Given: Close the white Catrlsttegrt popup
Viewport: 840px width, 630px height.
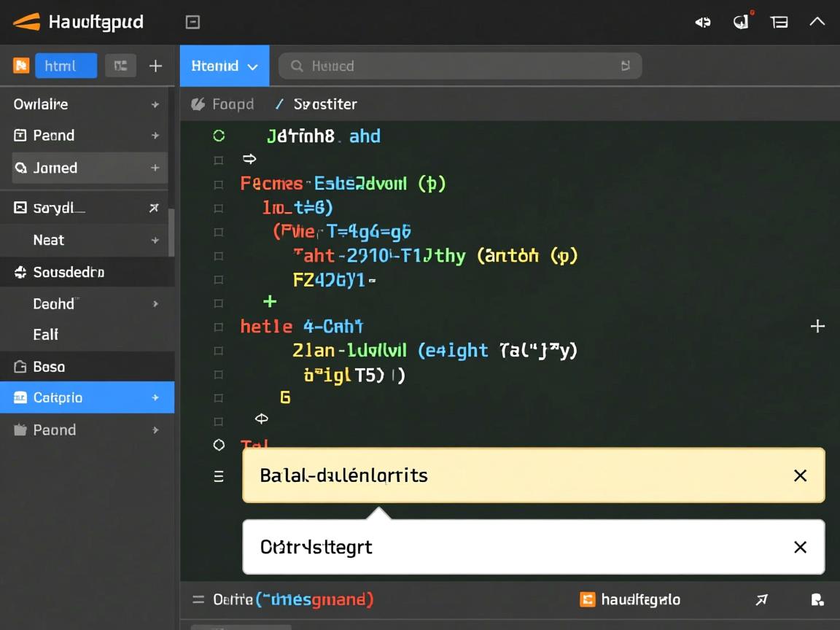Looking at the screenshot, I should pyautogui.click(x=800, y=547).
